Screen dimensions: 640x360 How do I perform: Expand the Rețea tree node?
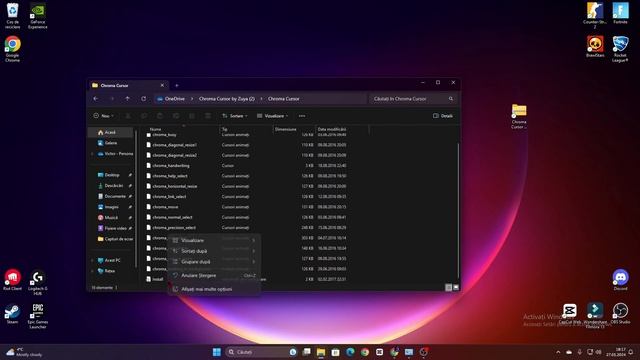coord(93,271)
